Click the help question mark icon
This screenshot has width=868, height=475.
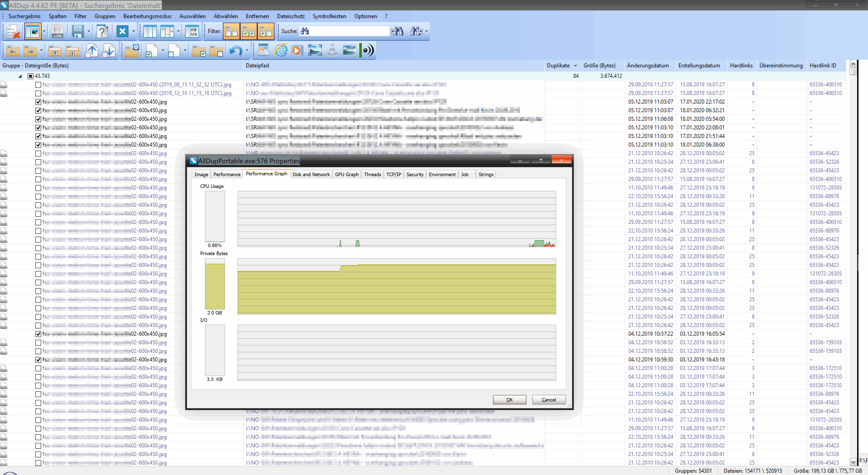point(102,31)
